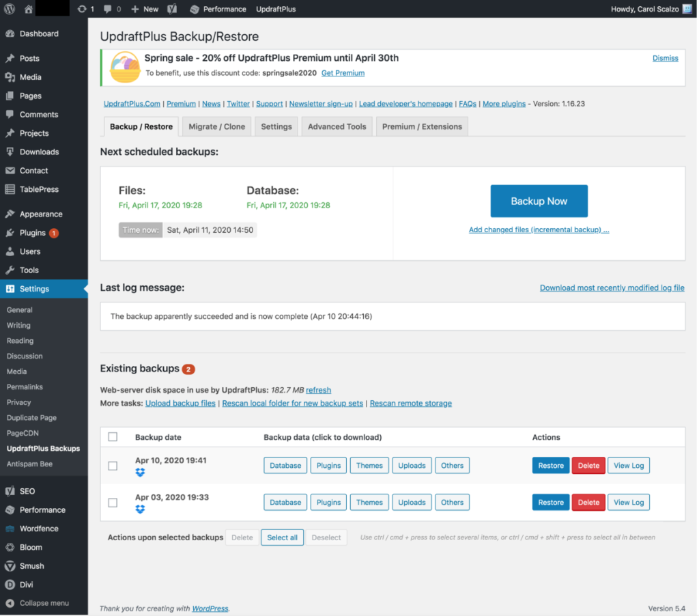
Task: Download Plugins from Apr 03 backup
Action: tap(328, 502)
